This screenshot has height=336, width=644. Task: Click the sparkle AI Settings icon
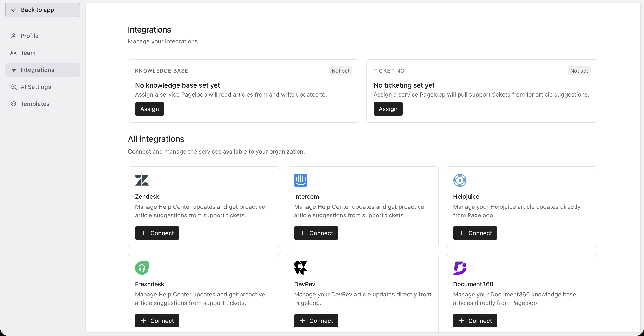pos(13,87)
